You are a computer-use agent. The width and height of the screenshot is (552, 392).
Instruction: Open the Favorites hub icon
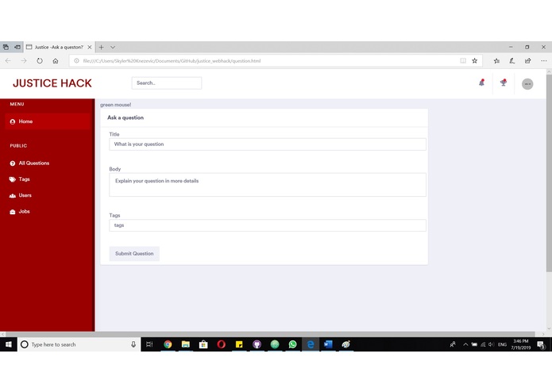pos(496,61)
